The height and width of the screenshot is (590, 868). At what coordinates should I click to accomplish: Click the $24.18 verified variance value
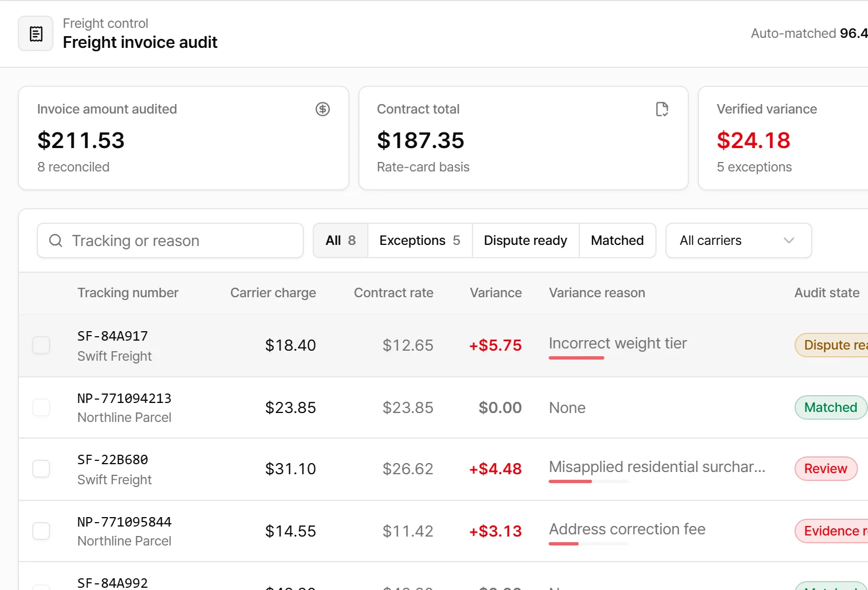pyautogui.click(x=753, y=140)
